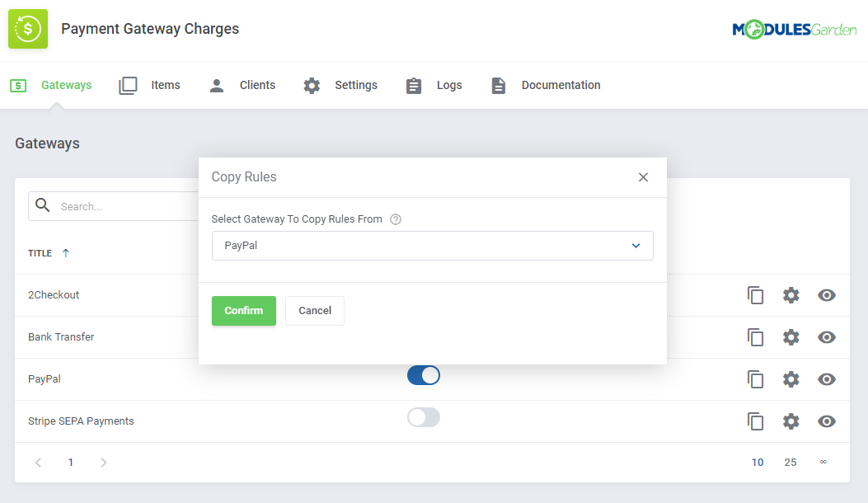Go to previous page arrow
This screenshot has height=503, width=868.
click(x=38, y=463)
